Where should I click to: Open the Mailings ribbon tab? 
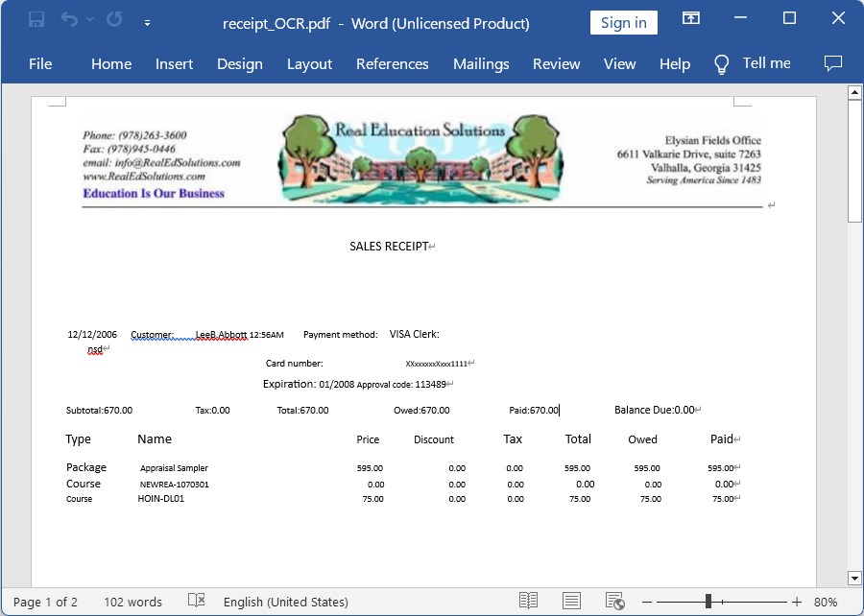coord(481,63)
